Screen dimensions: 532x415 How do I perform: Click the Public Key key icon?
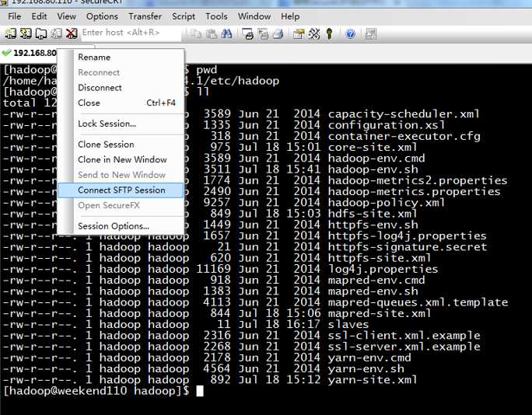tap(329, 33)
